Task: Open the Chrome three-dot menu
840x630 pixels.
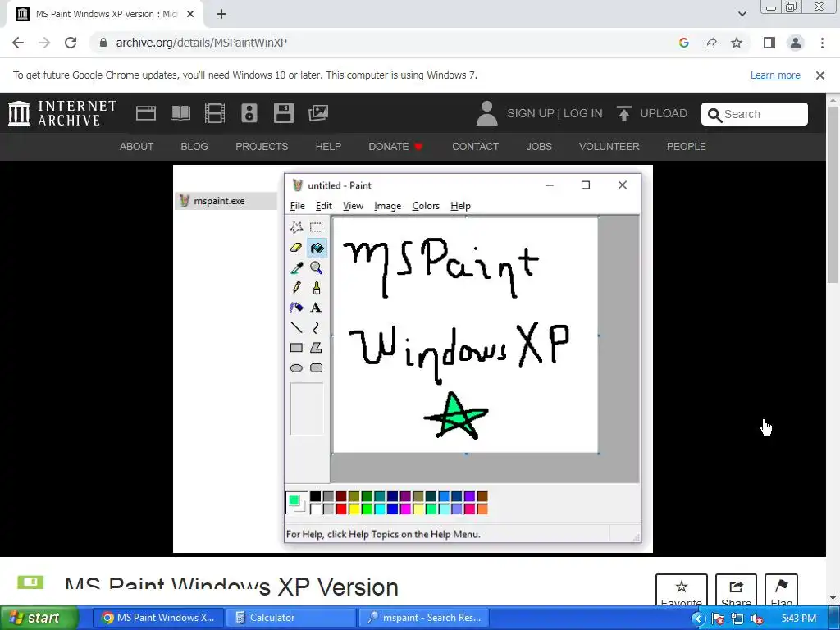Action: tap(822, 43)
